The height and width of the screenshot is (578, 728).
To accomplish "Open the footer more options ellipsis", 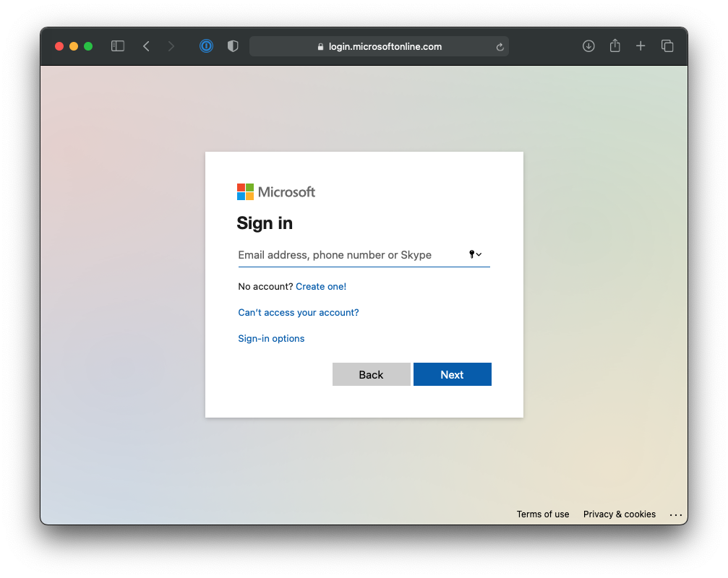I will (675, 515).
